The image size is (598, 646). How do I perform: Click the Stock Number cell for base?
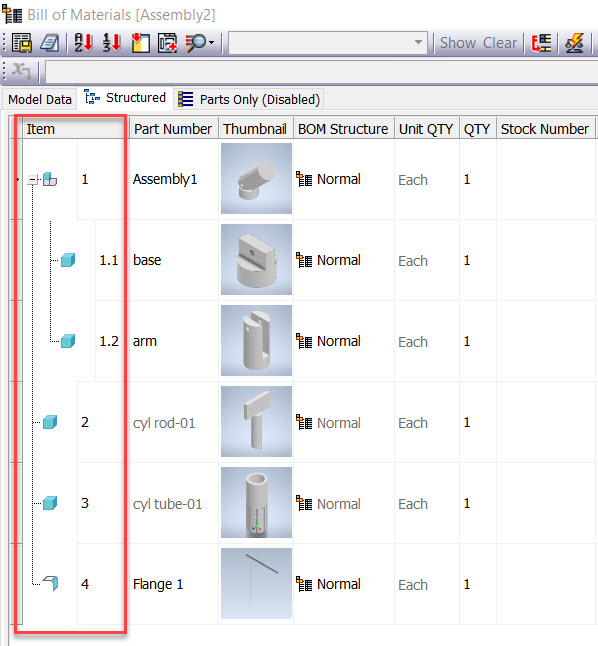pyautogui.click(x=546, y=260)
